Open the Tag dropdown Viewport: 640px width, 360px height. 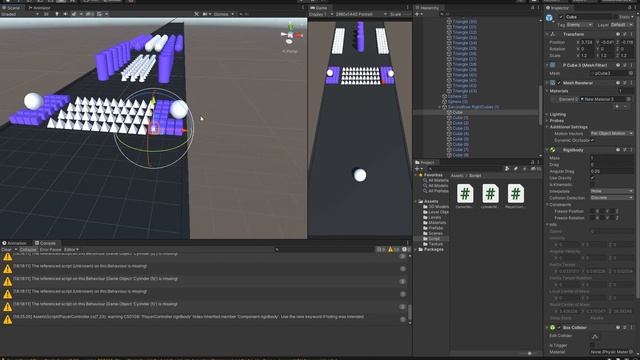tap(579, 25)
